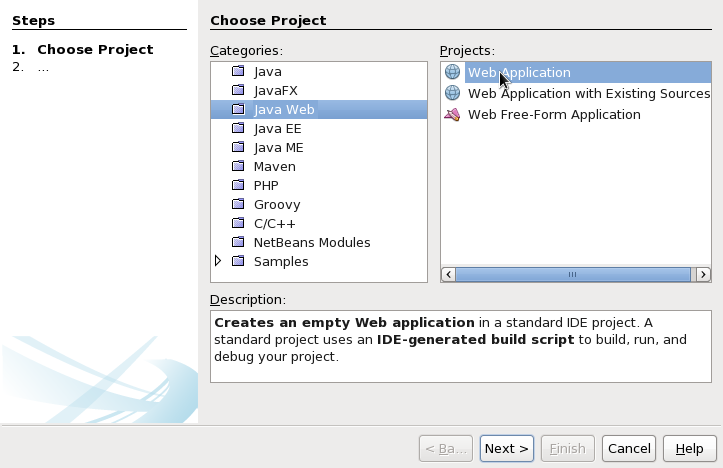Click the Projects label
Viewport: 723px width, 468px height.
467,50
